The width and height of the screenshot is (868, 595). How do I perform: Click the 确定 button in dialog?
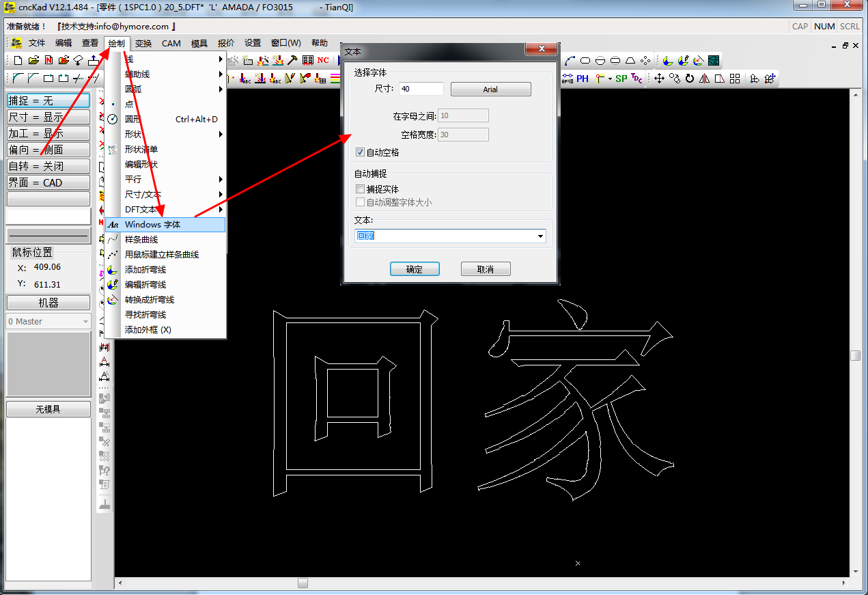click(415, 269)
